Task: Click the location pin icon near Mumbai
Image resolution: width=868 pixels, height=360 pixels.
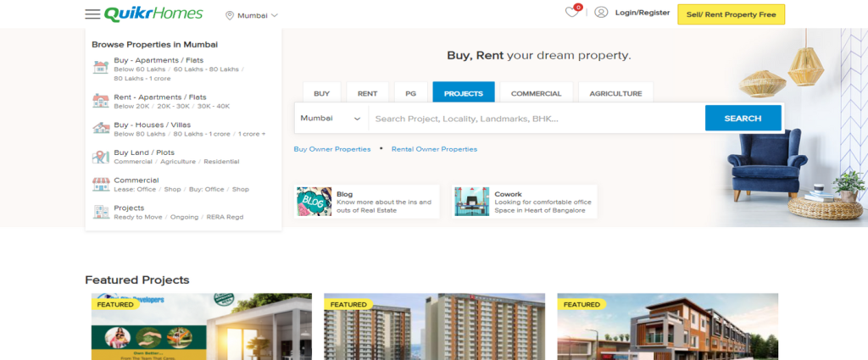Action: 230,15
